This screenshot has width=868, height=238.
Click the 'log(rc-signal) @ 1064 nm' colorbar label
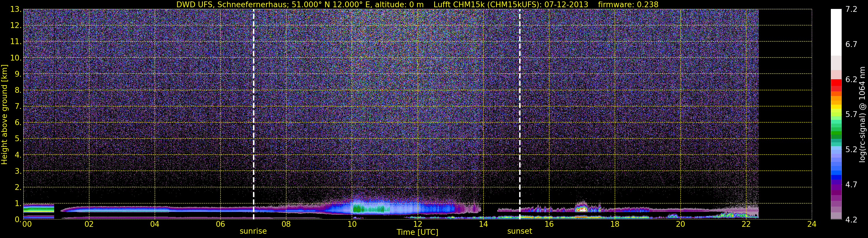pyautogui.click(x=862, y=114)
